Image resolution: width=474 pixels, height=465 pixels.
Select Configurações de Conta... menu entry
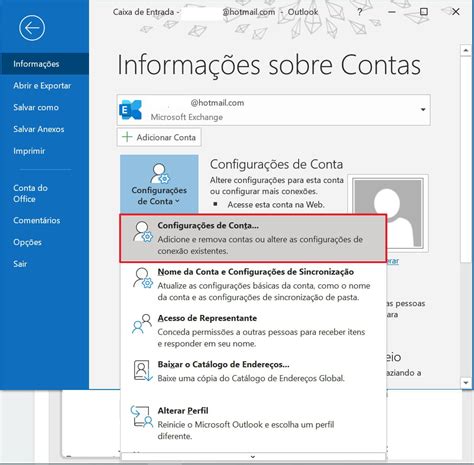253,238
